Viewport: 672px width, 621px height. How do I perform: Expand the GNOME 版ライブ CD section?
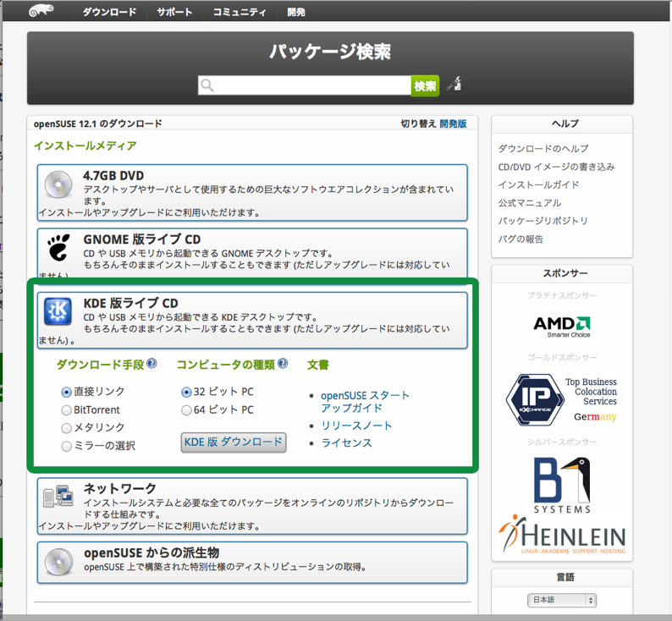pos(252,253)
